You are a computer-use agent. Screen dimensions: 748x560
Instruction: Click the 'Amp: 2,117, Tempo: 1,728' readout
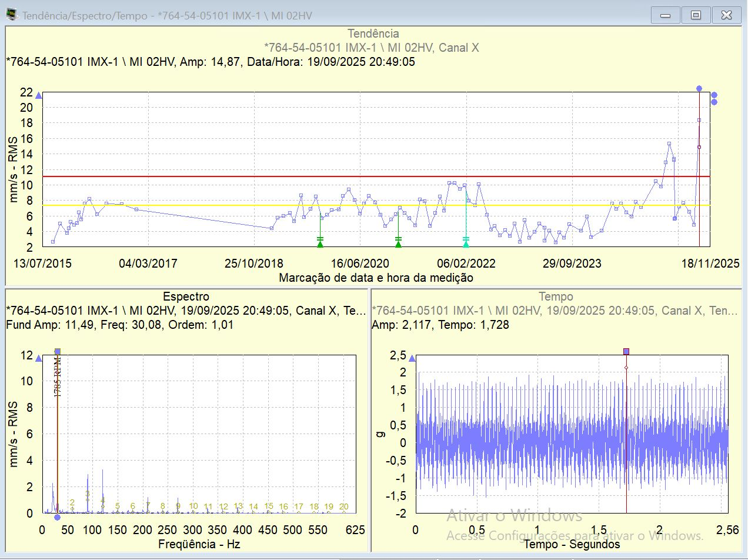(440, 325)
